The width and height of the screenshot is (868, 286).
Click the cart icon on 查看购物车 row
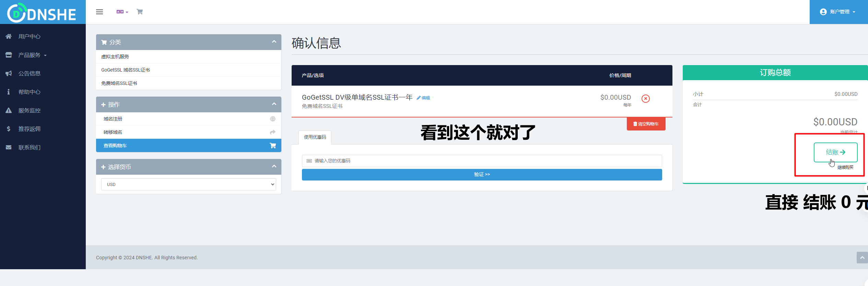click(273, 146)
